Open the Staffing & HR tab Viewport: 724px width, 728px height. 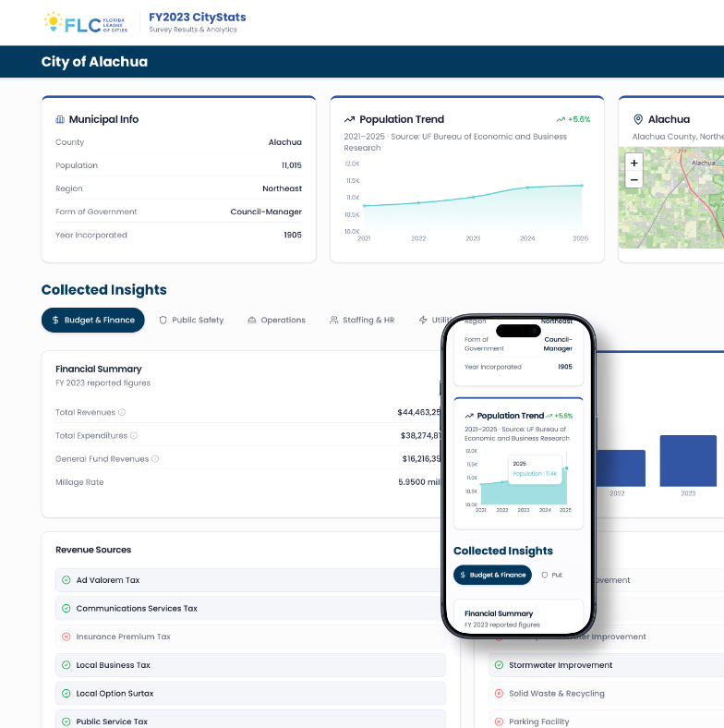(362, 320)
